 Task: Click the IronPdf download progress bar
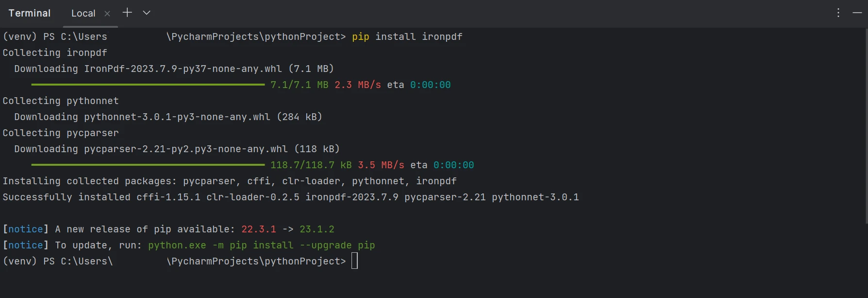148,85
